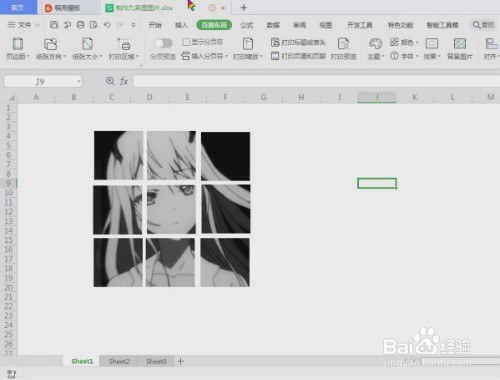Select the bottom-right image tile
The width and height of the screenshot is (500, 380).
225,262
